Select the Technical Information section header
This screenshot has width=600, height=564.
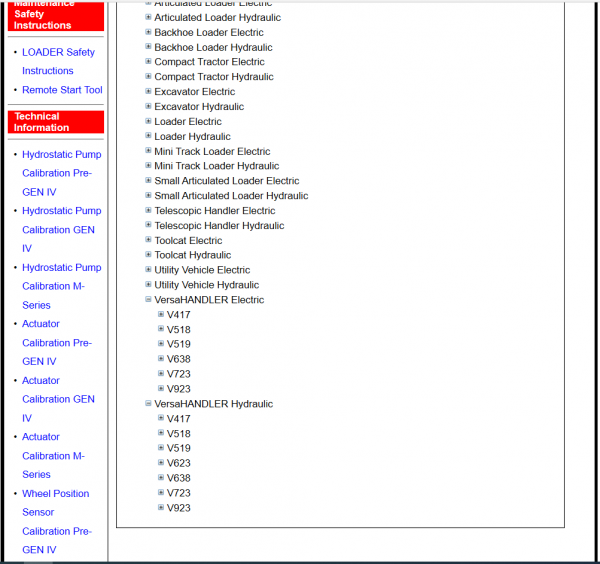[x=56, y=122]
